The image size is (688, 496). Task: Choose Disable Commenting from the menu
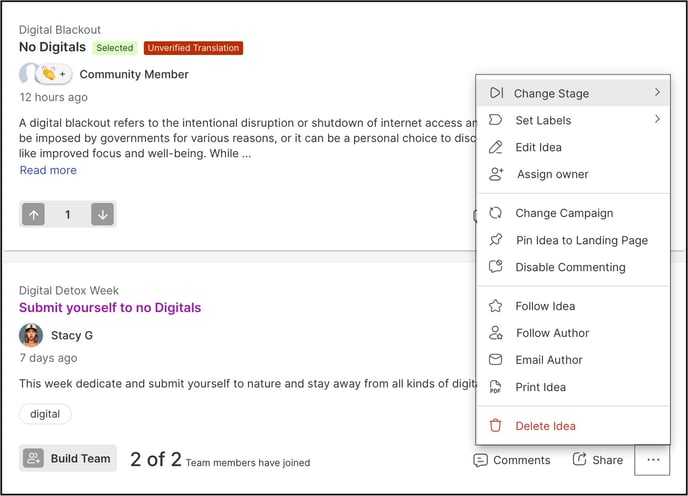573,267
